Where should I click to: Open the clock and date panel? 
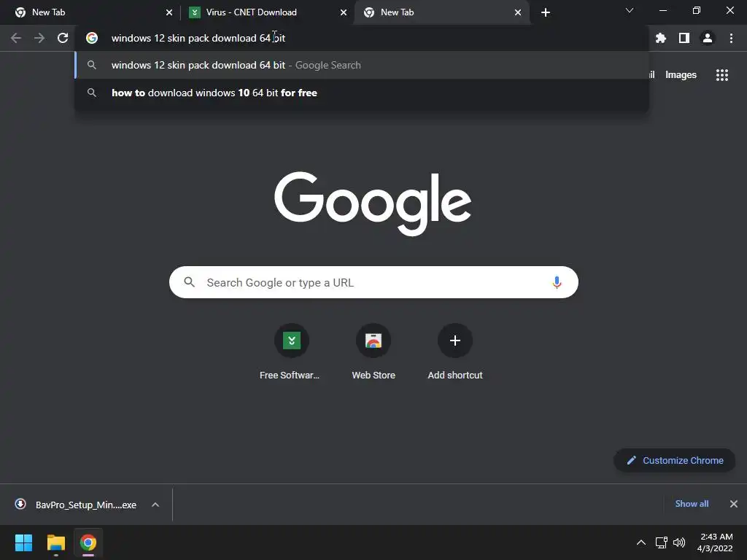(x=715, y=542)
